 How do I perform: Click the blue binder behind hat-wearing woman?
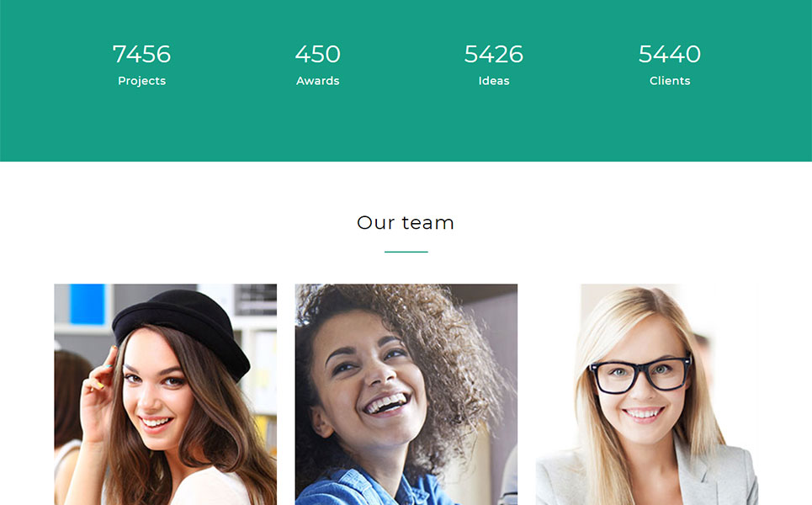tap(87, 304)
